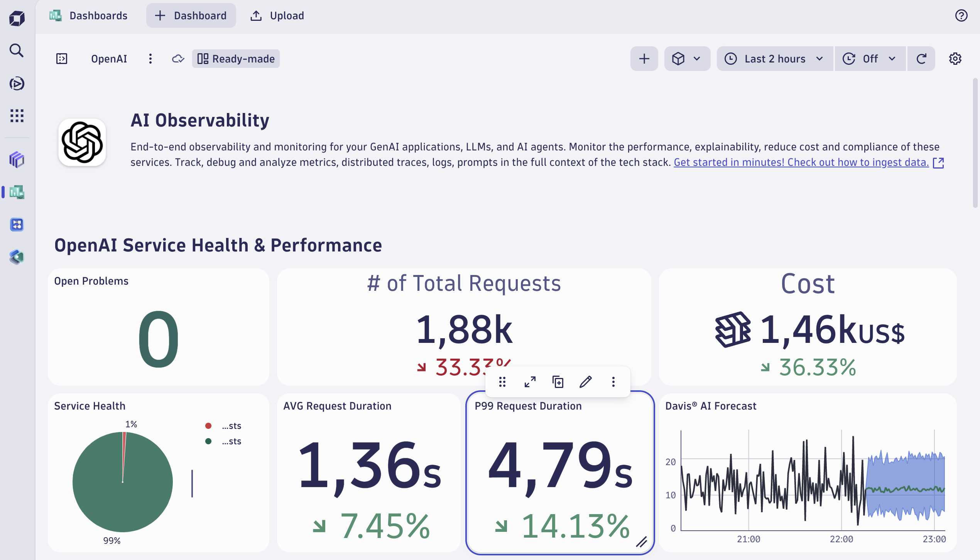Open dashboard settings via the gear icon

click(x=956, y=58)
